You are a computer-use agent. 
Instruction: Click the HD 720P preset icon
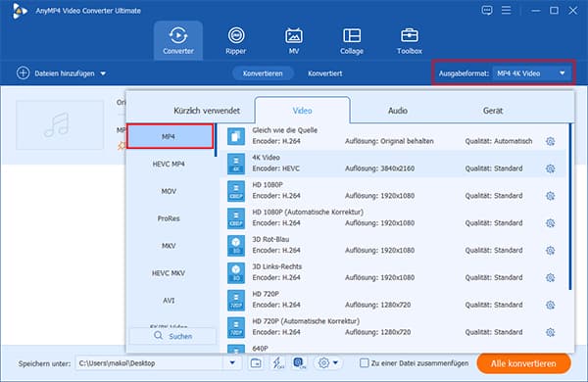[236, 300]
